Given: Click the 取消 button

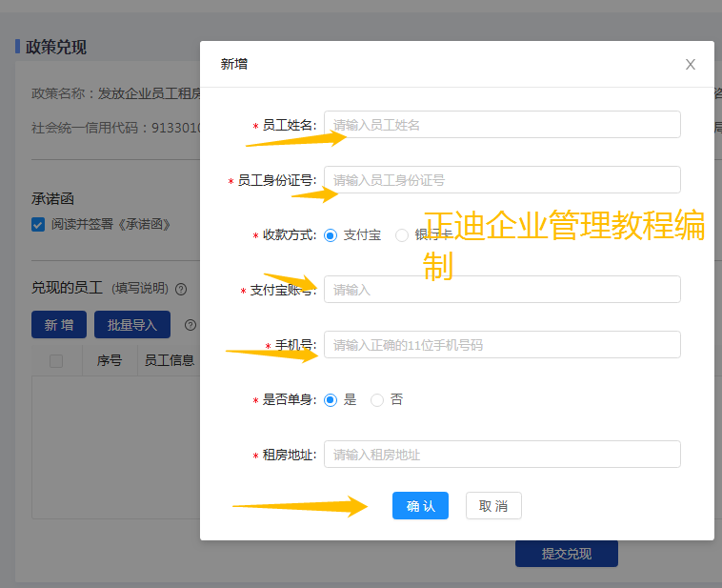Looking at the screenshot, I should 493,506.
